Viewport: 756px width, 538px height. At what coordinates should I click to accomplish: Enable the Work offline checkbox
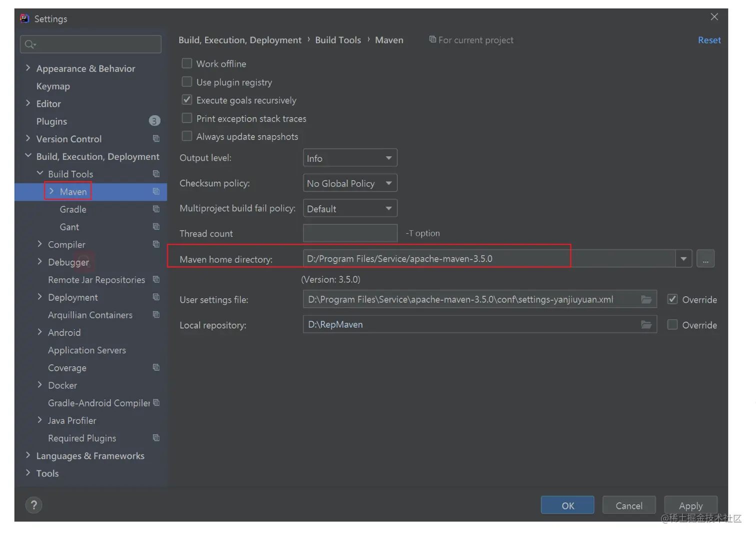pos(186,63)
